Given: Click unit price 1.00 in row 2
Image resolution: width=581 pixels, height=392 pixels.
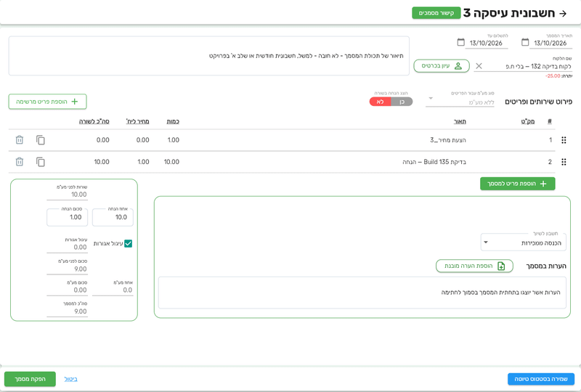Looking at the screenshot, I should pyautogui.click(x=143, y=162).
